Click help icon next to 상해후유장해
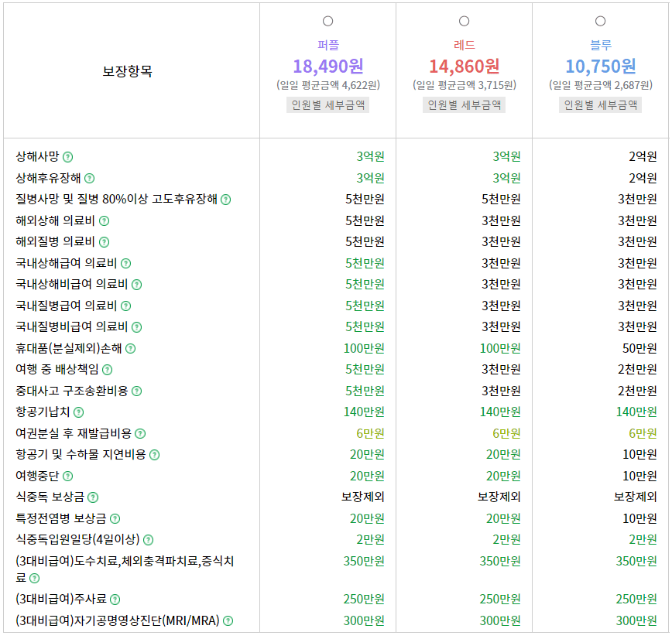 (x=89, y=178)
